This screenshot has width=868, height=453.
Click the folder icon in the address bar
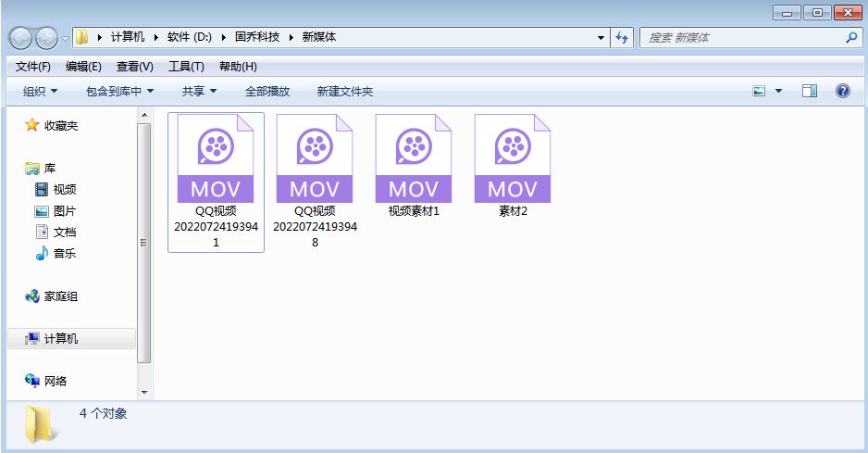(x=82, y=37)
